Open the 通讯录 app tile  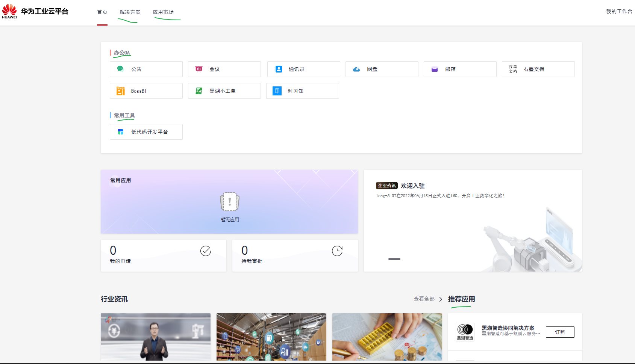(x=304, y=69)
